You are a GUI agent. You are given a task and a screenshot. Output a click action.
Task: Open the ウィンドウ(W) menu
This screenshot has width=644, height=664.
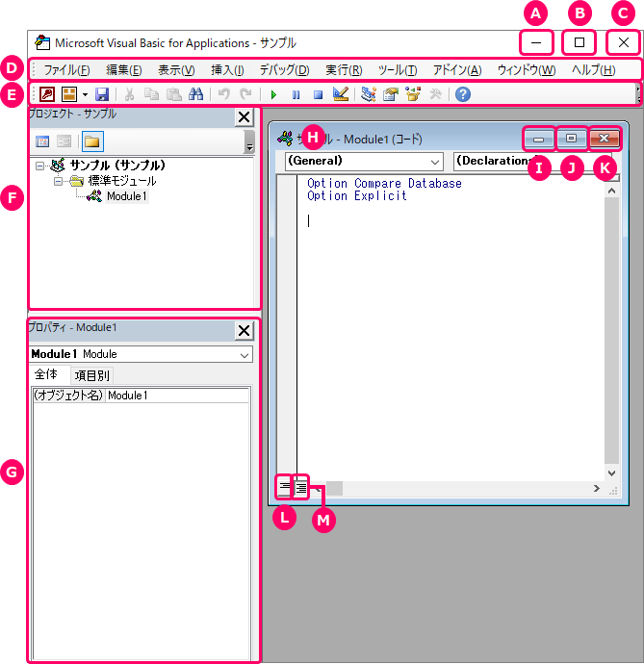527,70
